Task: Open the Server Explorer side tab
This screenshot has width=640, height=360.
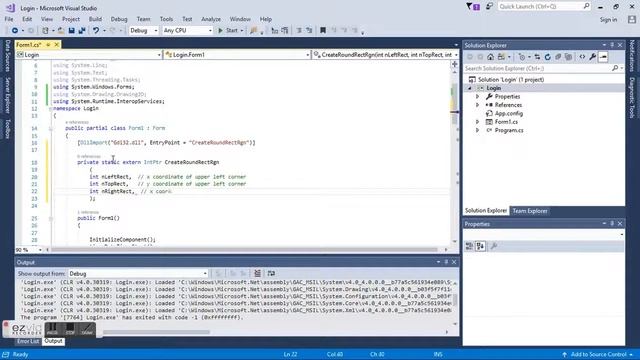Action: [x=7, y=96]
